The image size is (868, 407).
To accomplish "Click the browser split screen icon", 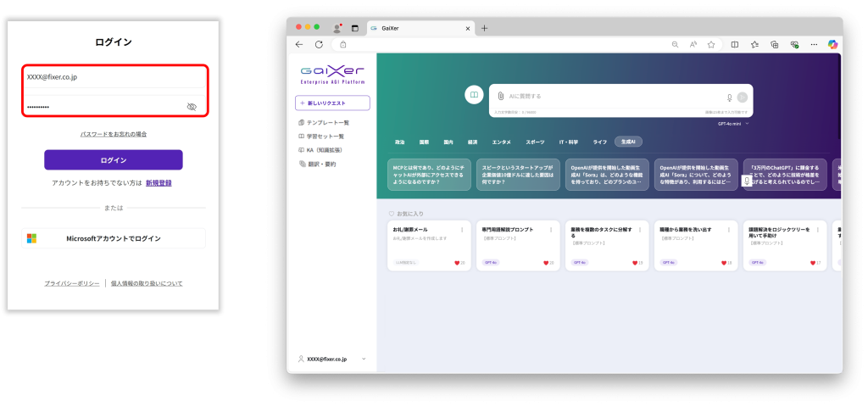I will tap(734, 44).
